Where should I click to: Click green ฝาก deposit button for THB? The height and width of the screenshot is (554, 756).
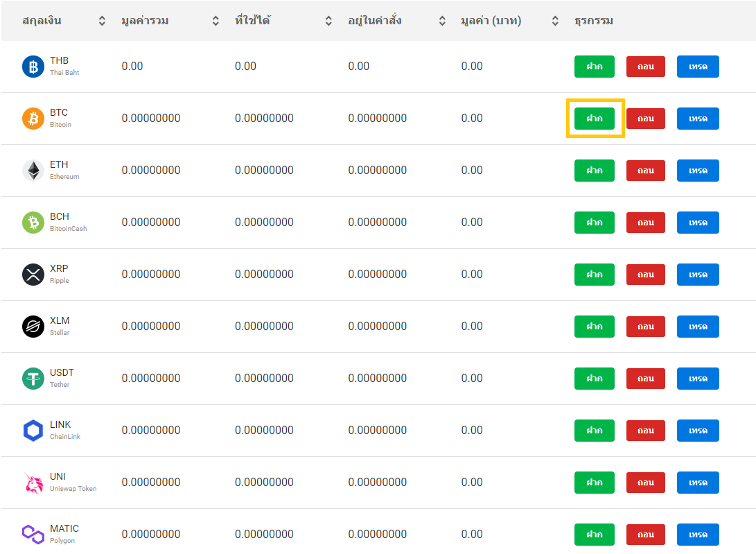(x=595, y=67)
